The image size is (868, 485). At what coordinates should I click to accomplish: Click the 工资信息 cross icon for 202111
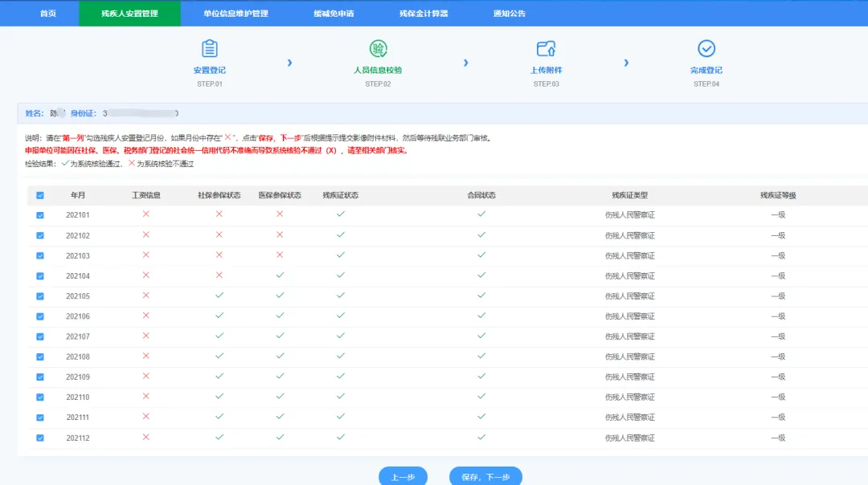[x=146, y=417]
